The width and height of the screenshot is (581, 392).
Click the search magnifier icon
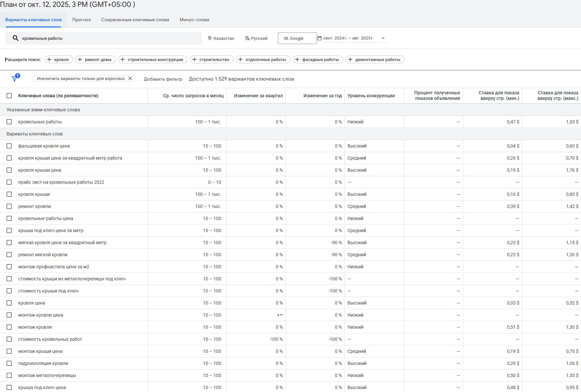(x=15, y=38)
